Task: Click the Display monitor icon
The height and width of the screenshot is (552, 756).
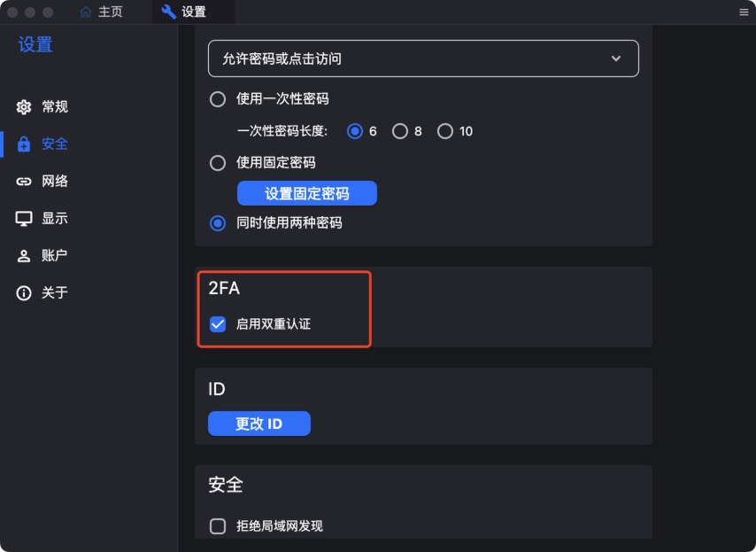Action: coord(24,219)
